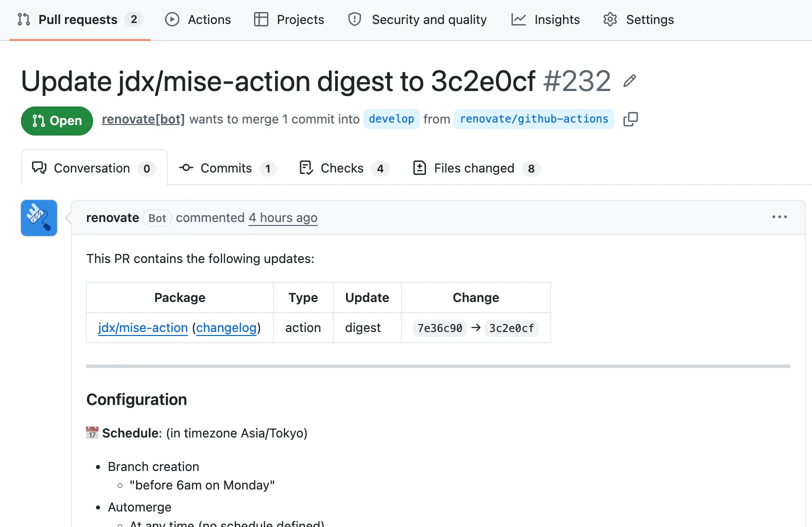This screenshot has width=812, height=527.
Task: Click the edit title pencil icon
Action: (x=629, y=80)
